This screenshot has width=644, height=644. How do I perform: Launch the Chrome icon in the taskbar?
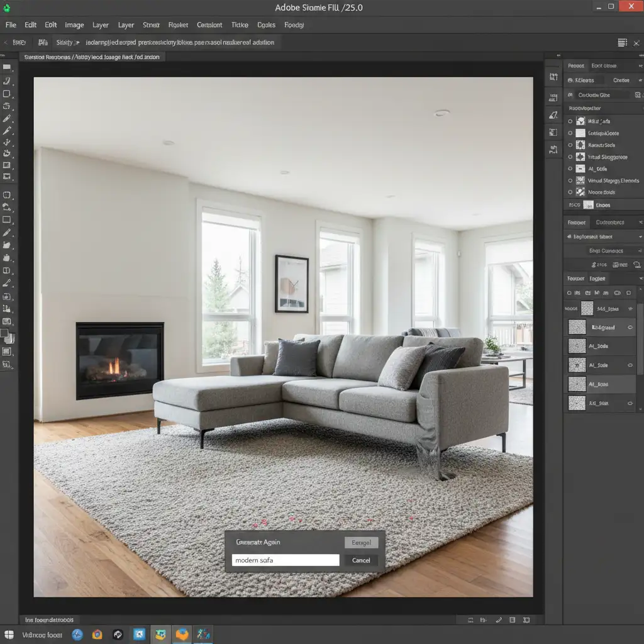[x=97, y=635]
